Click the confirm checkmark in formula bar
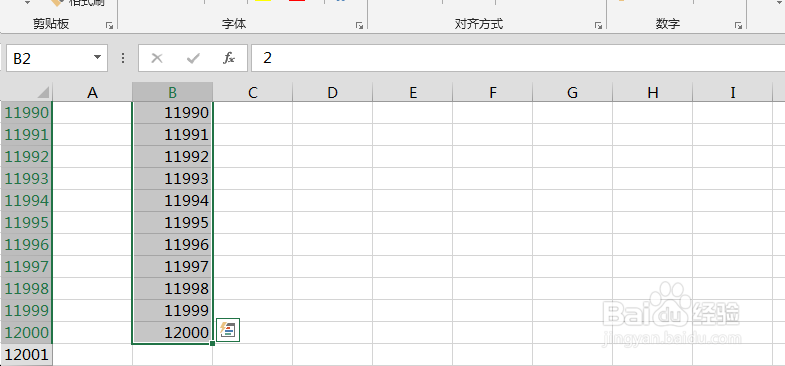The height and width of the screenshot is (366, 785). tap(193, 58)
